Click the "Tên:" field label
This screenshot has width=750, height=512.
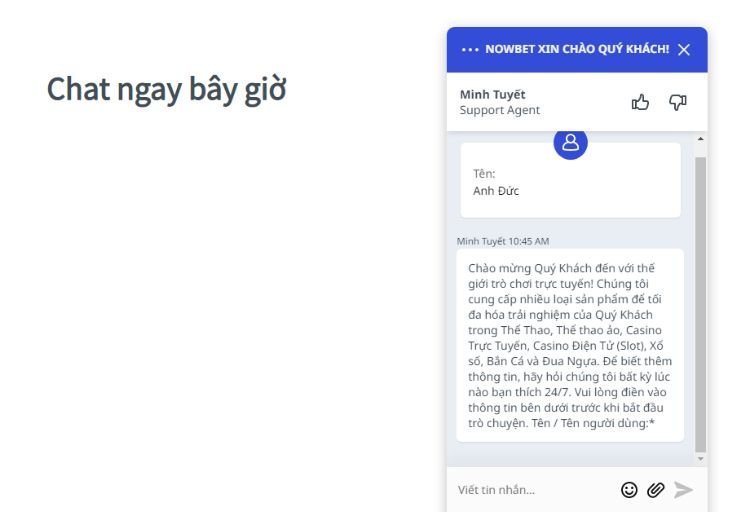[x=484, y=173]
